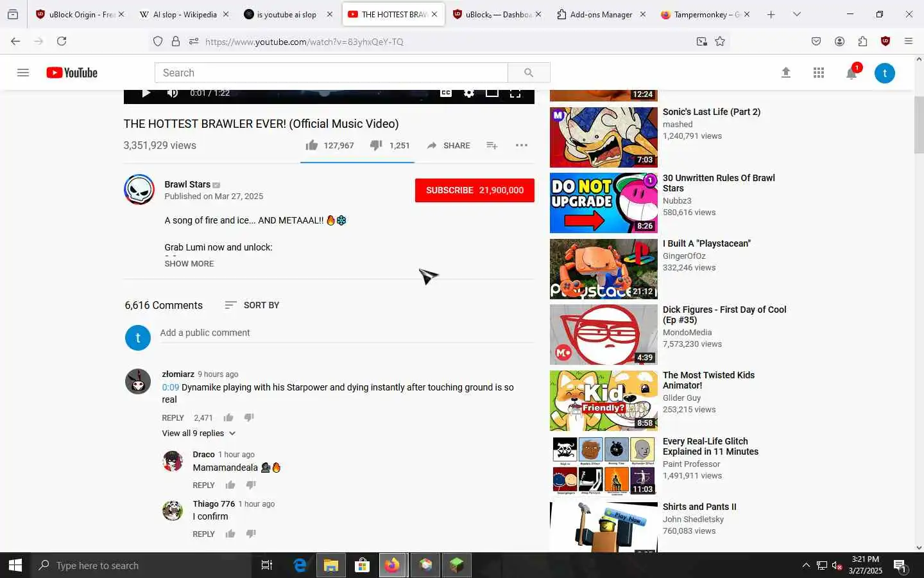This screenshot has width=924, height=578.
Task: Share the video via SHARE button
Action: click(x=449, y=146)
